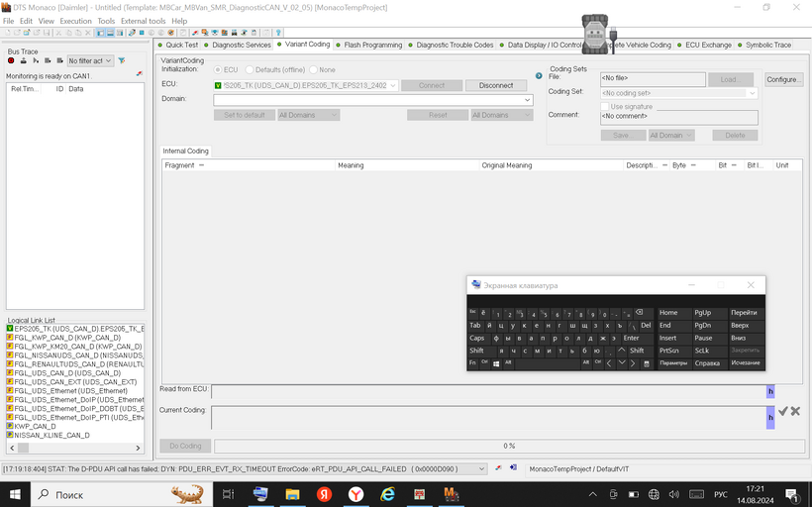Open the 'No filter act' dropdown
This screenshot has height=507, width=812.
click(90, 60)
